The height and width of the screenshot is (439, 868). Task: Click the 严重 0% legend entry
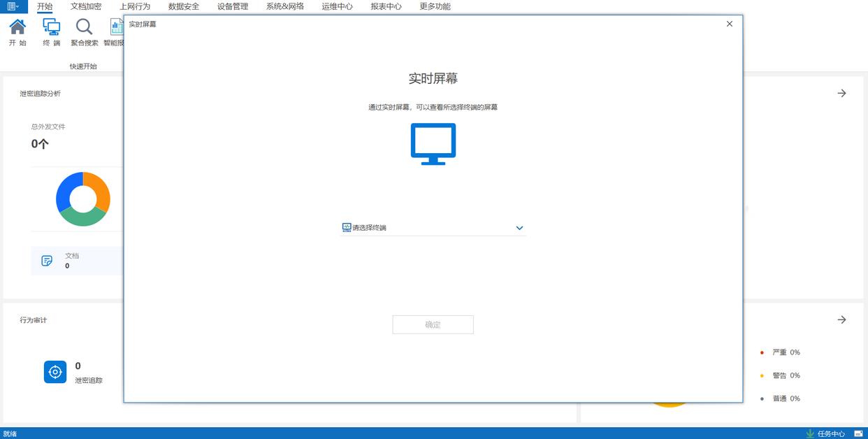pos(780,352)
